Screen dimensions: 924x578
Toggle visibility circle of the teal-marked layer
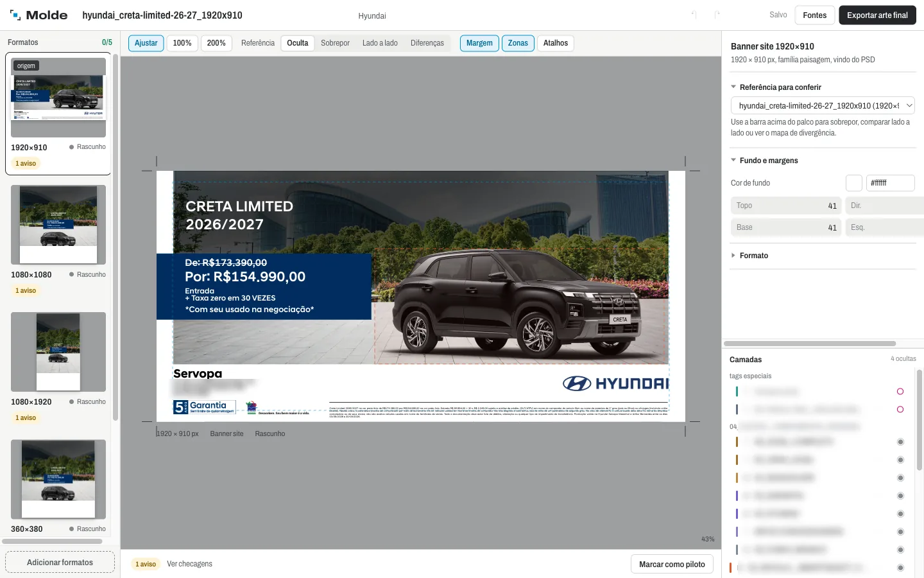pyautogui.click(x=900, y=392)
